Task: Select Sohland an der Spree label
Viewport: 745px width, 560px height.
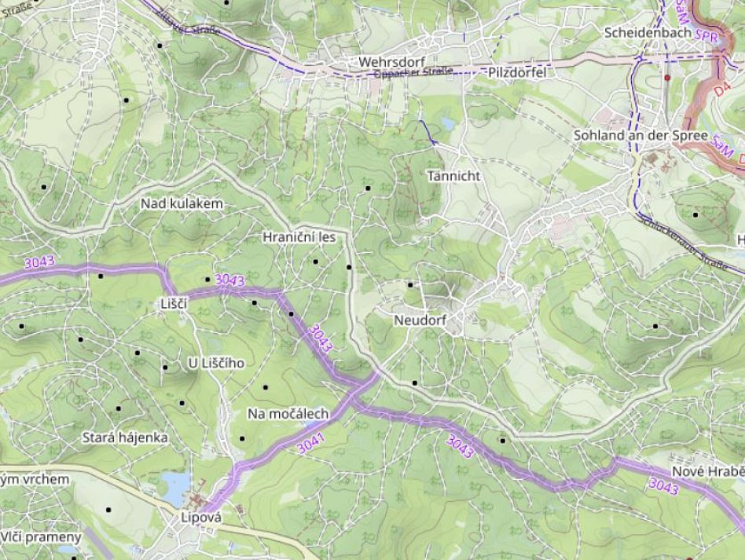Action: click(x=641, y=134)
